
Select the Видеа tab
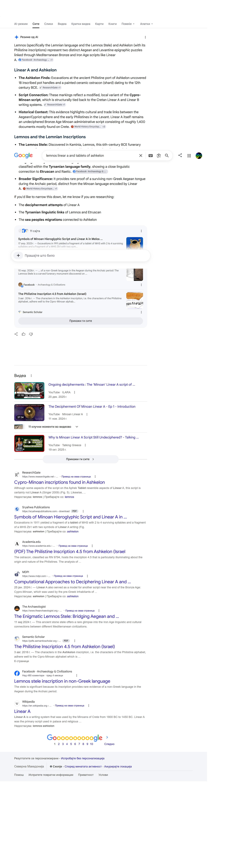tap(62, 24)
